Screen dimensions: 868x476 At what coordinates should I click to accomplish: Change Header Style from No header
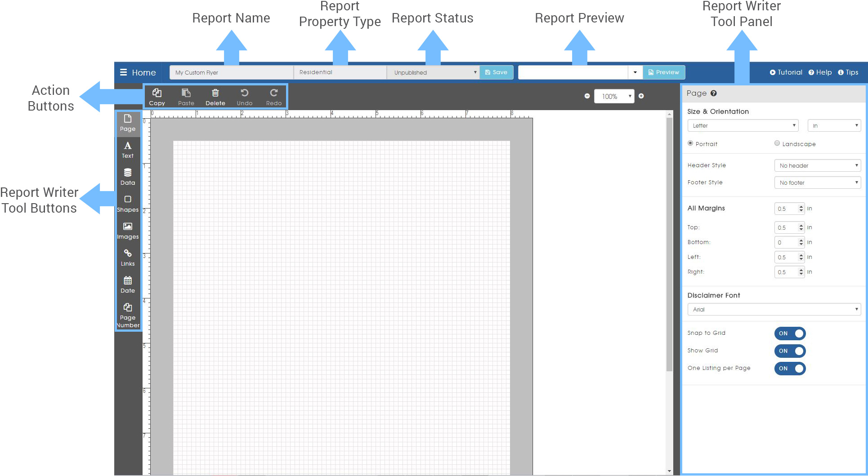pos(817,165)
